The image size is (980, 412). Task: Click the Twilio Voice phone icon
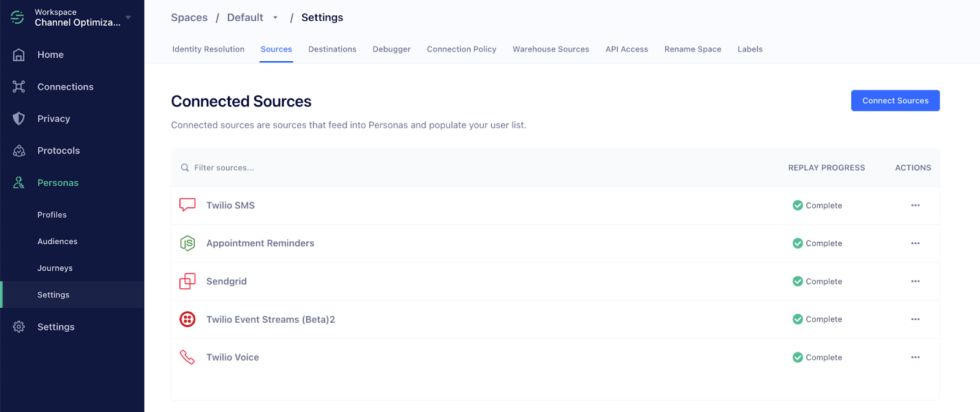tap(187, 357)
